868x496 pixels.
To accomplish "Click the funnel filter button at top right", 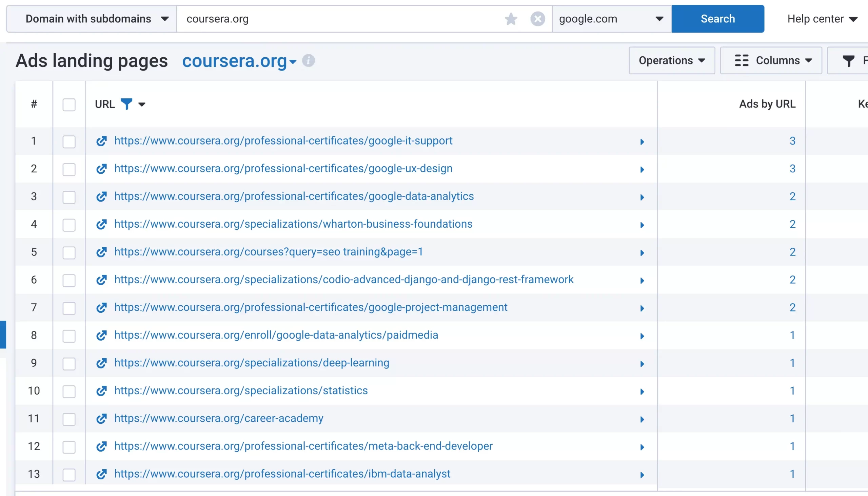I will click(x=848, y=61).
